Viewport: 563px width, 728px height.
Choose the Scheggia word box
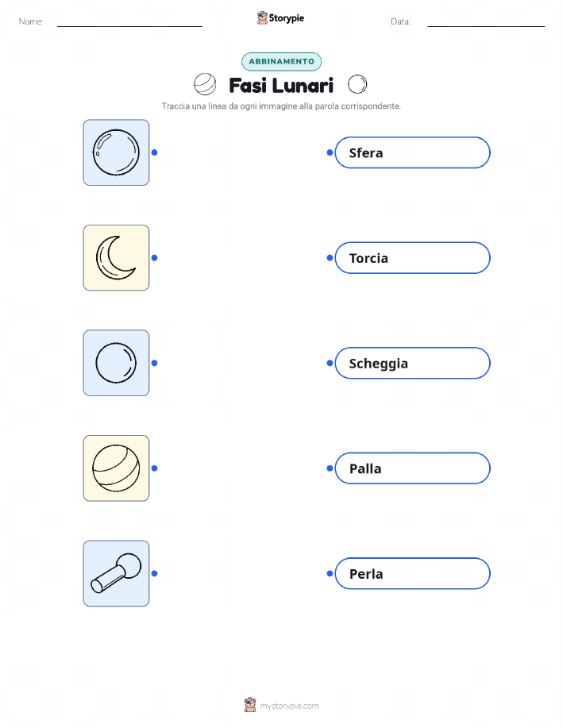(412, 363)
